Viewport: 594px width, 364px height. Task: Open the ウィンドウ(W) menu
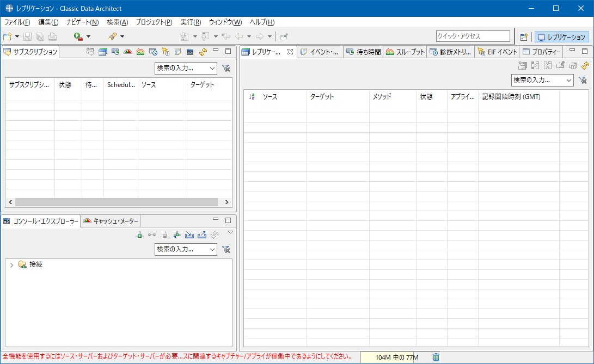[x=225, y=22]
